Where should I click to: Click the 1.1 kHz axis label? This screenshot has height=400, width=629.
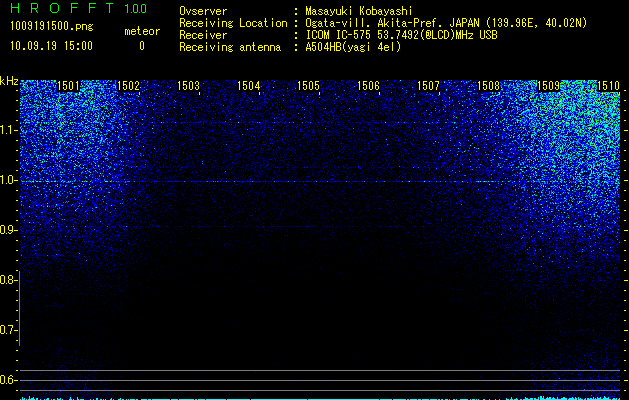click(7, 130)
